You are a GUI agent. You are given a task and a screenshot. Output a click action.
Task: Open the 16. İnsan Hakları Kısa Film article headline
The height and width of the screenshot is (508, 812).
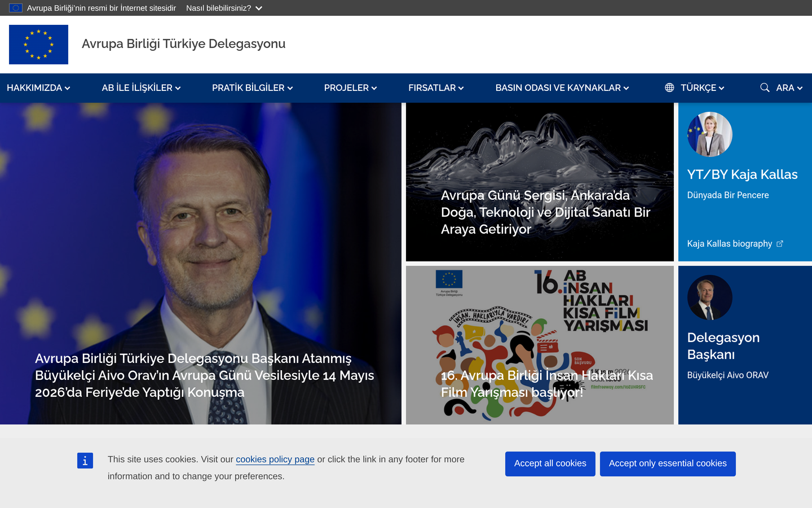pos(547,384)
